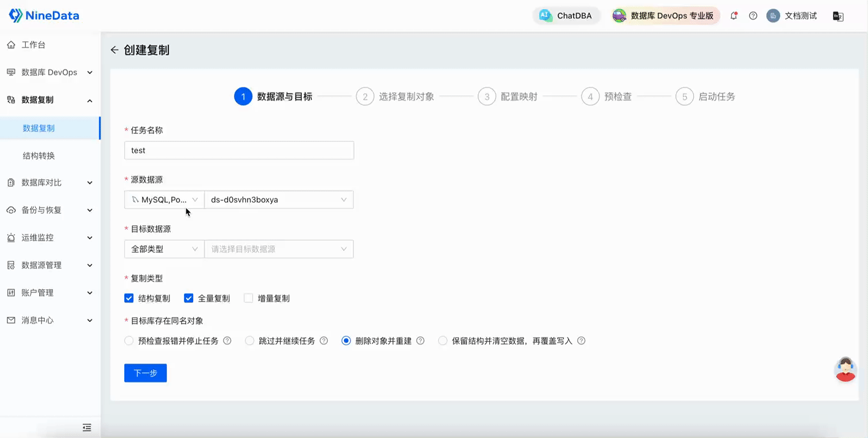
Task: Click the help question mark icon in header
Action: pyautogui.click(x=753, y=16)
